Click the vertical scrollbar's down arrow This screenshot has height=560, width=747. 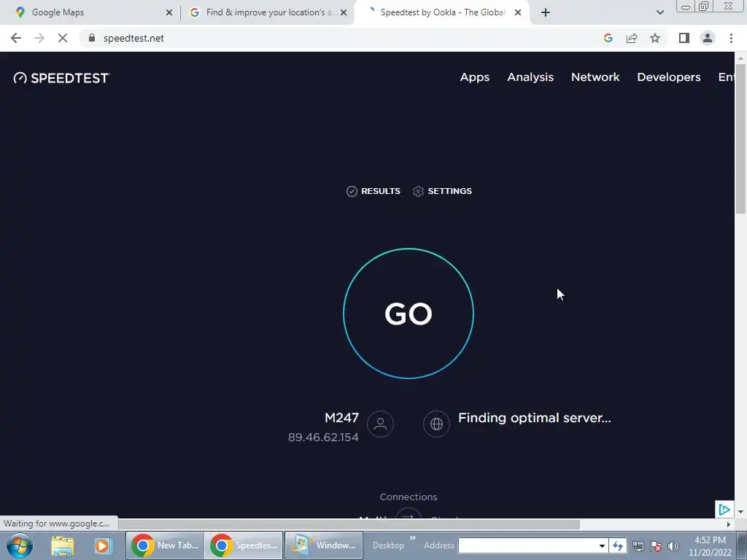pos(741,512)
